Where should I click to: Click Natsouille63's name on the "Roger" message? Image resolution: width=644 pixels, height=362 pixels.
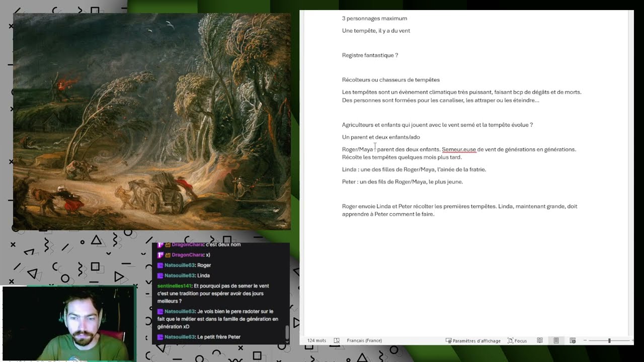180,265
